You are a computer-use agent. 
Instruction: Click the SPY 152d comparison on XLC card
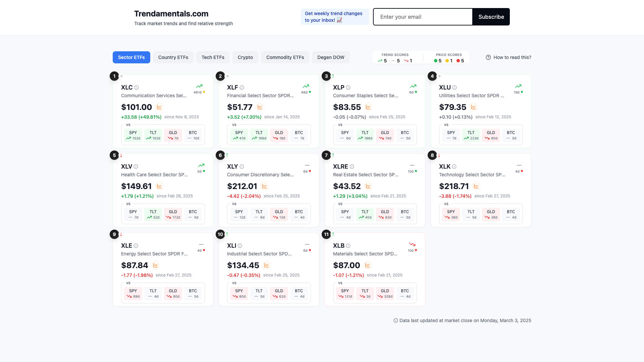click(133, 135)
